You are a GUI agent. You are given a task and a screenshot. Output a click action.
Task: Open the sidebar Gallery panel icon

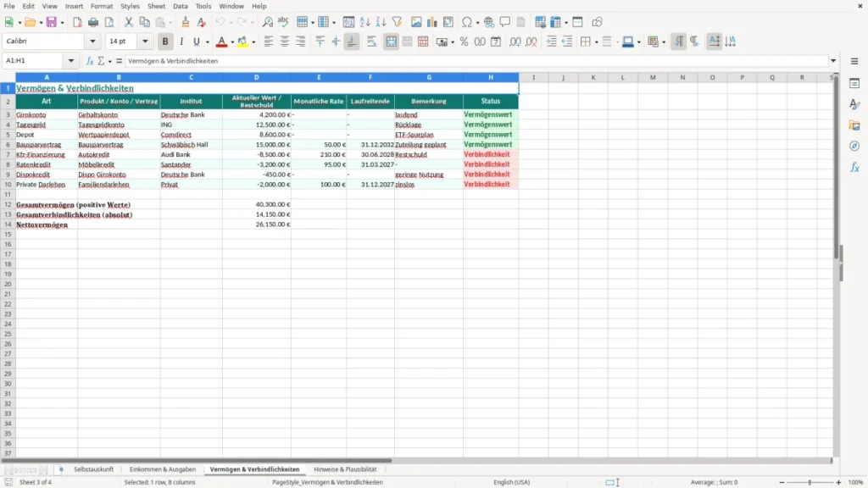[x=854, y=125]
